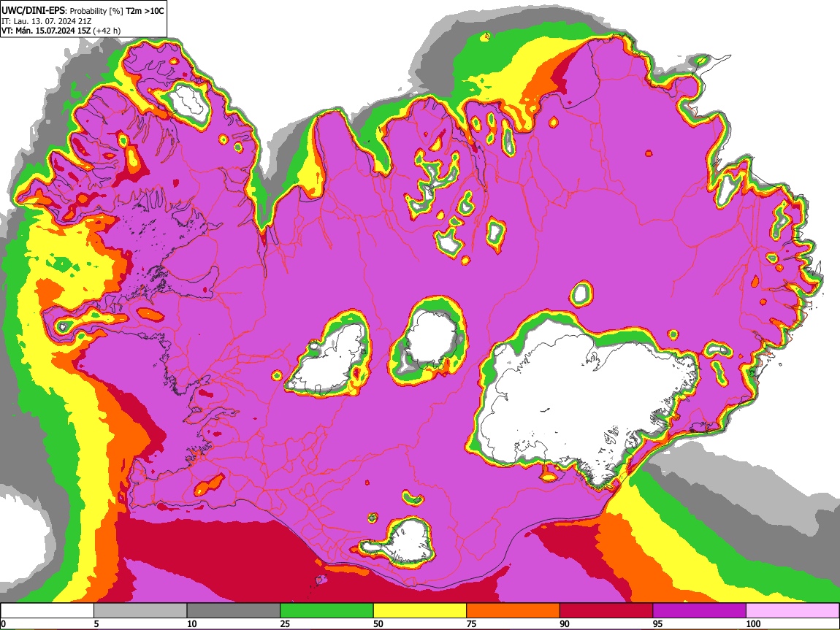Click the 'IT: Lau. 13. 07. 2024 21Z' line
The width and height of the screenshot is (840, 630).
point(47,21)
